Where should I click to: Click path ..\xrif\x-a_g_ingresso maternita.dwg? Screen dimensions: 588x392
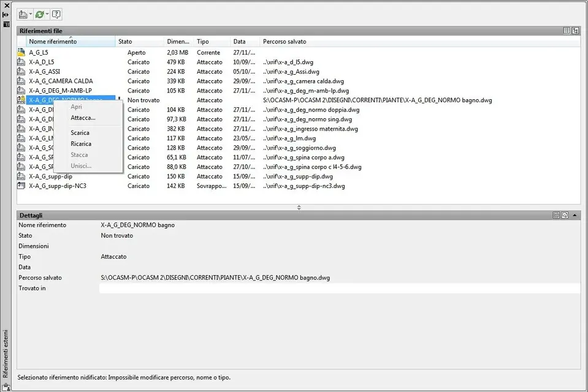(310, 129)
